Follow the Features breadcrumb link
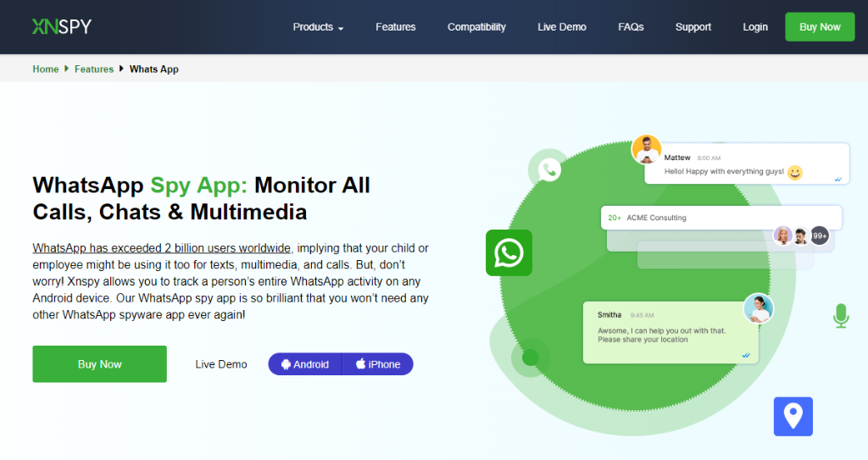 pos(93,69)
